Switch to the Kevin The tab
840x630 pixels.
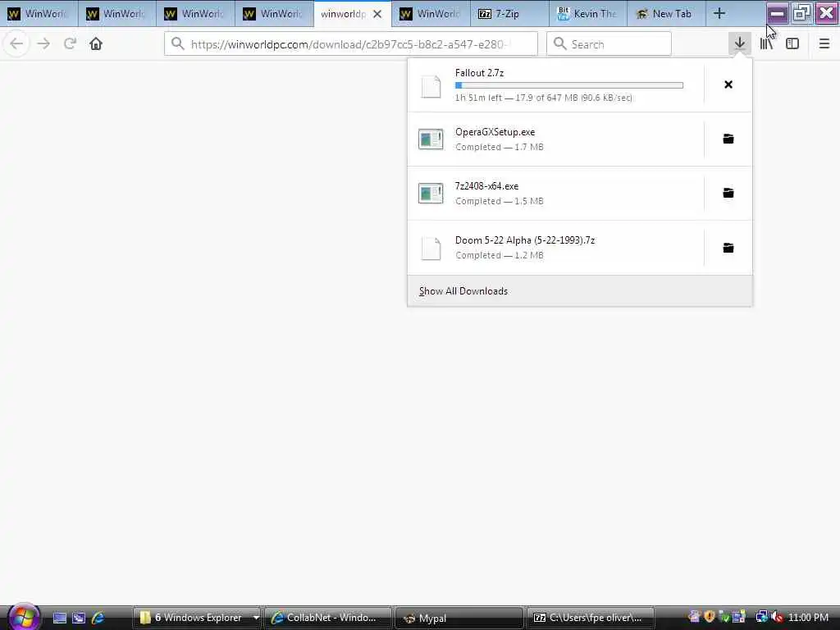click(x=588, y=13)
